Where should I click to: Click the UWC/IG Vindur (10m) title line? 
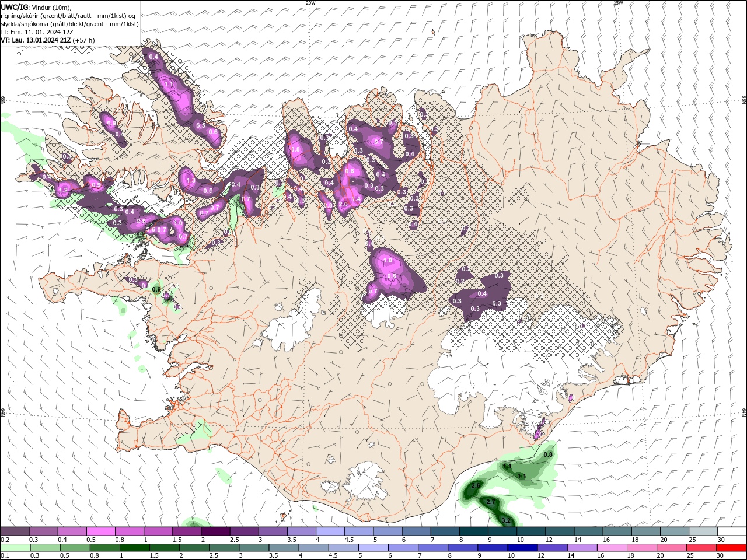pyautogui.click(x=36, y=7)
